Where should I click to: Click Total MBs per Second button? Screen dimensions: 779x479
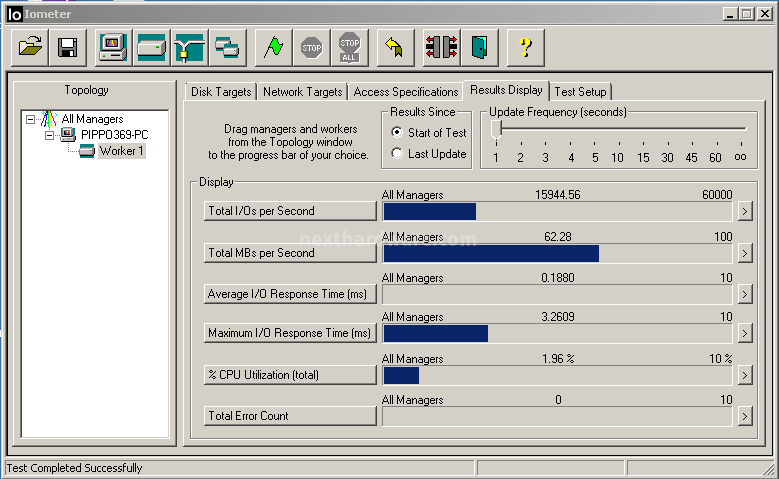click(290, 253)
